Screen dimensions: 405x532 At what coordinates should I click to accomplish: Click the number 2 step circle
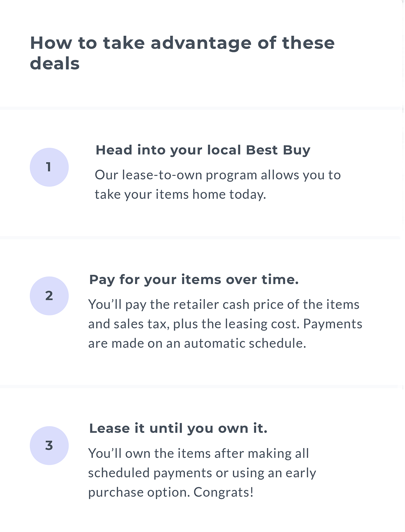pyautogui.click(x=49, y=296)
